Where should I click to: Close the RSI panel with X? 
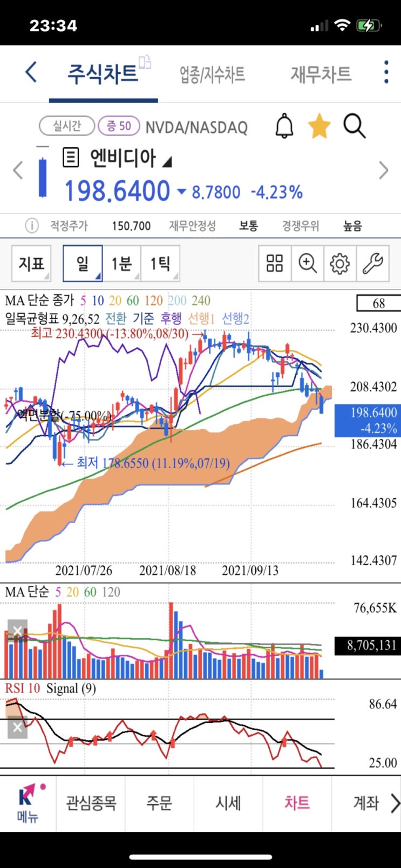(17, 728)
